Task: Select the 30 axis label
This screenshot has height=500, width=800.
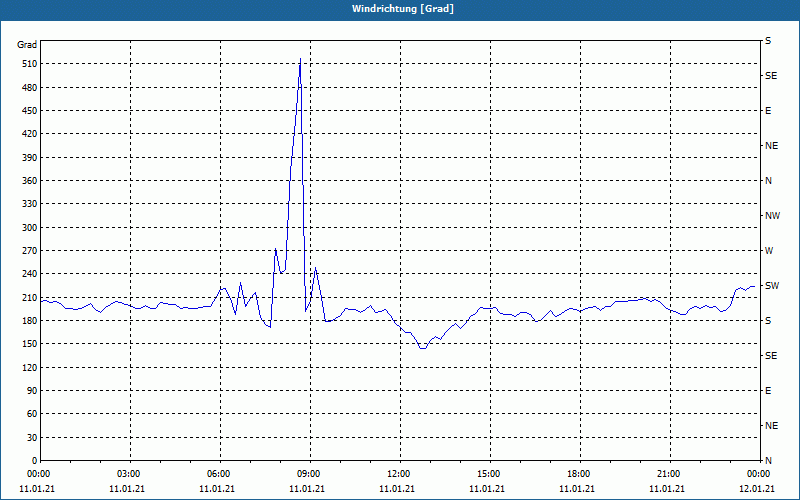Action: [x=32, y=438]
